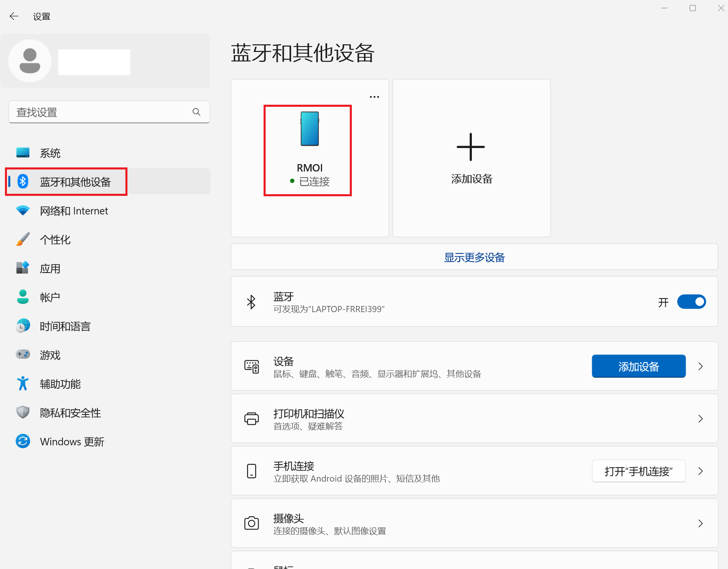Click the blue 添加设备 button
Image resolution: width=728 pixels, height=569 pixels.
pyautogui.click(x=638, y=366)
